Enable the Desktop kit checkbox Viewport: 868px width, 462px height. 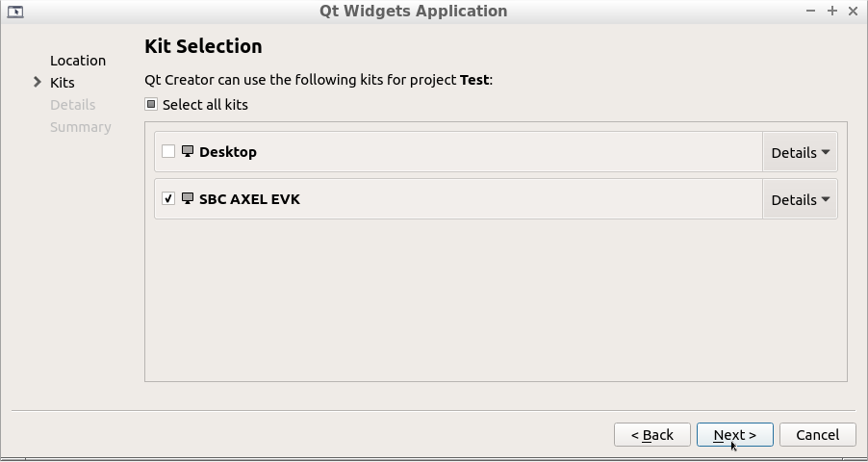click(x=168, y=152)
